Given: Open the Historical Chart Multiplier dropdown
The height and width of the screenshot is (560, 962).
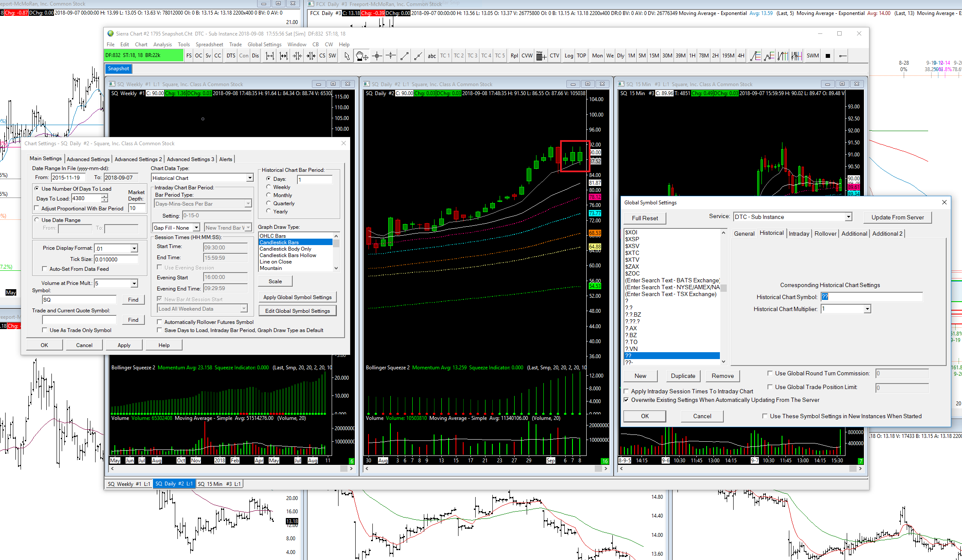Looking at the screenshot, I should tap(867, 309).
